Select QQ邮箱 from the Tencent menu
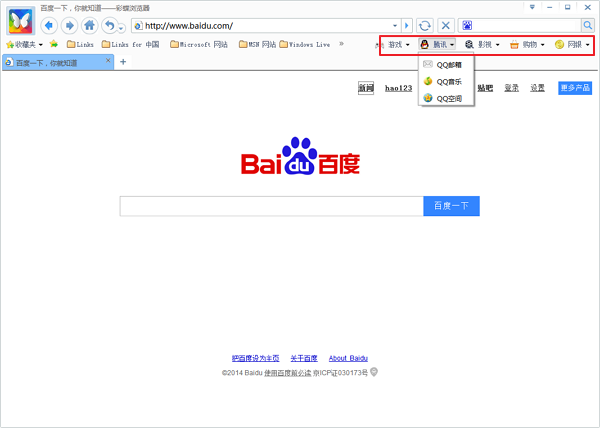The height and width of the screenshot is (428, 600). click(x=446, y=65)
